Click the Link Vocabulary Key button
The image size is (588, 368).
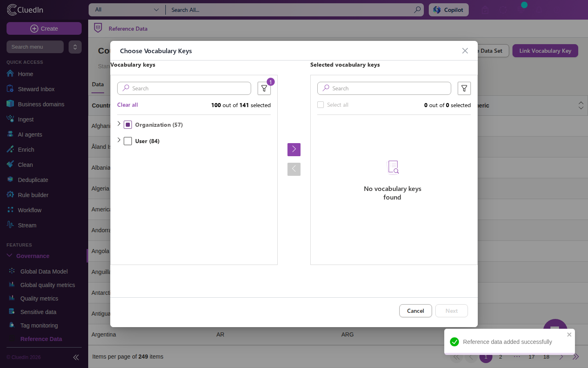pyautogui.click(x=545, y=51)
